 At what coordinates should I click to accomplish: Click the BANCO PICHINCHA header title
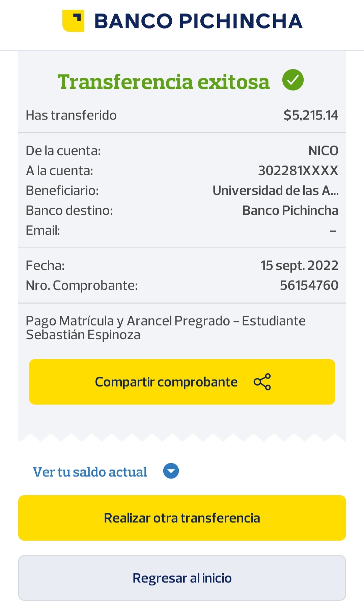pyautogui.click(x=198, y=21)
